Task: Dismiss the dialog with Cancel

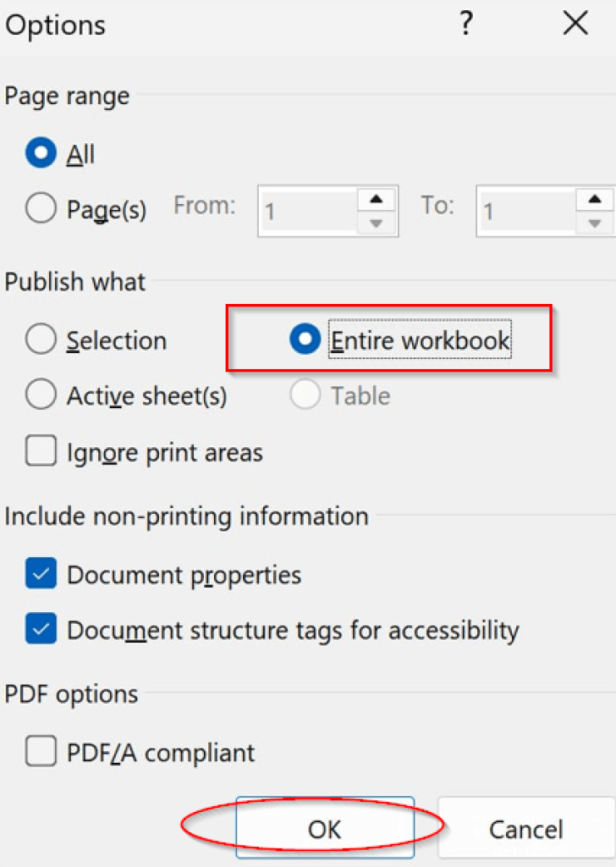Action: pos(525,830)
